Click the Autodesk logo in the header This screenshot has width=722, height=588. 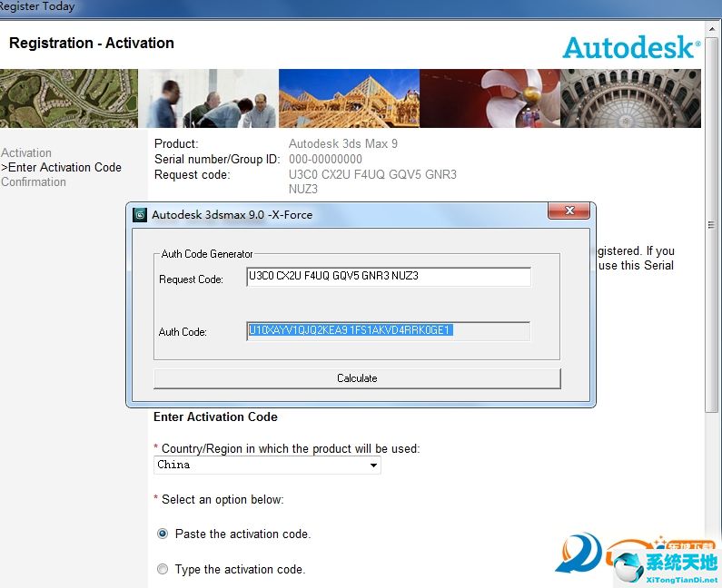[631, 47]
